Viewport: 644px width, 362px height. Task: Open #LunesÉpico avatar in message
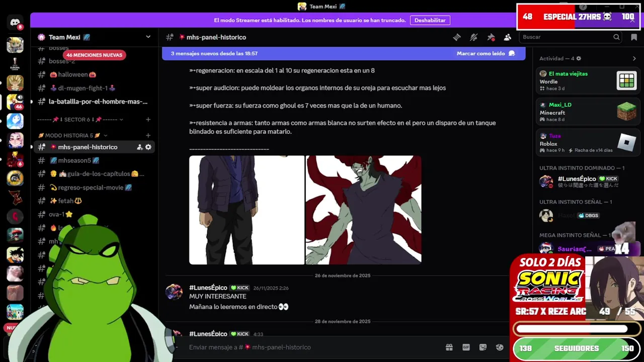(x=174, y=292)
